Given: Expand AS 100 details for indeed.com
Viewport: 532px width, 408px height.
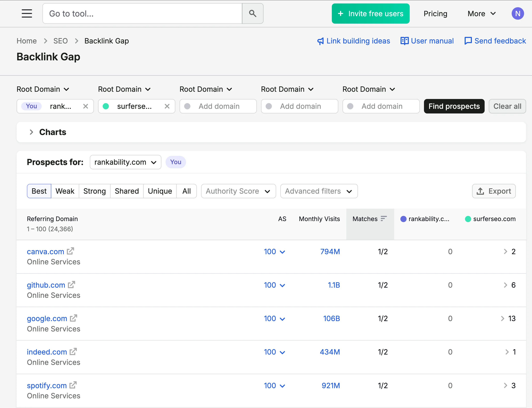Looking at the screenshot, I should pyautogui.click(x=274, y=352).
